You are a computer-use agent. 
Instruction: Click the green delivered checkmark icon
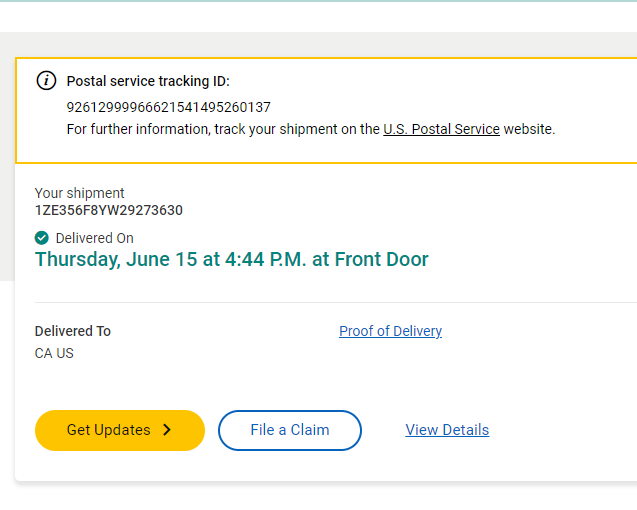pyautogui.click(x=42, y=238)
